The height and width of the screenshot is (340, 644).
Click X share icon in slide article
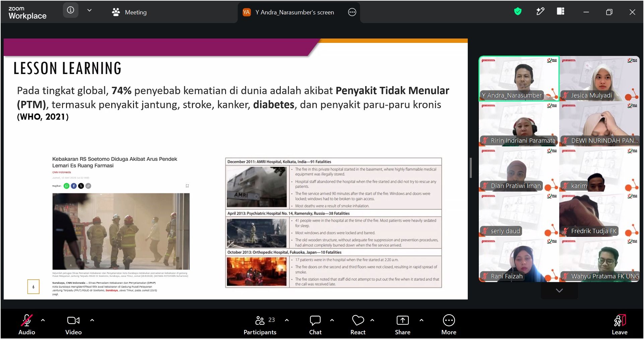click(x=81, y=186)
